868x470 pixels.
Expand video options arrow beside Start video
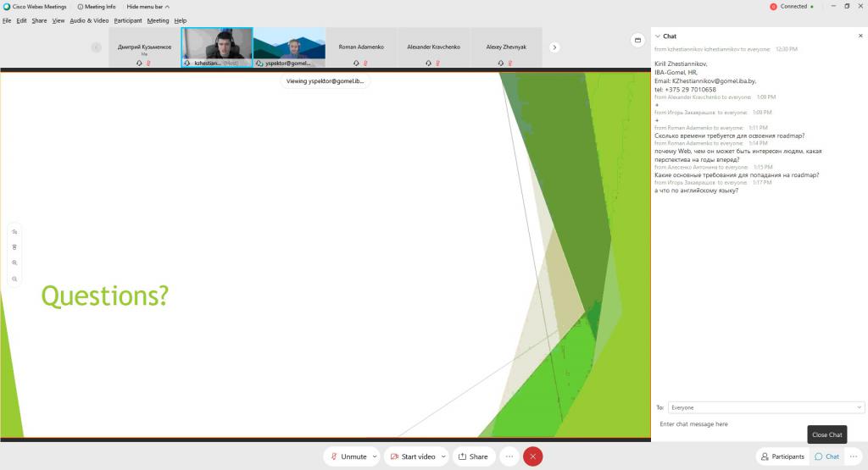click(x=443, y=456)
